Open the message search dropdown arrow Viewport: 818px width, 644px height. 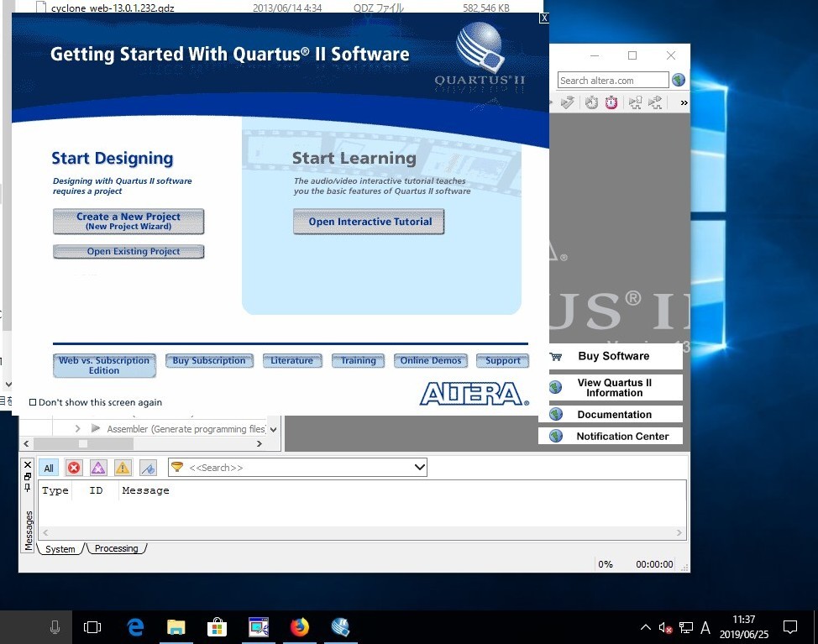coord(419,467)
